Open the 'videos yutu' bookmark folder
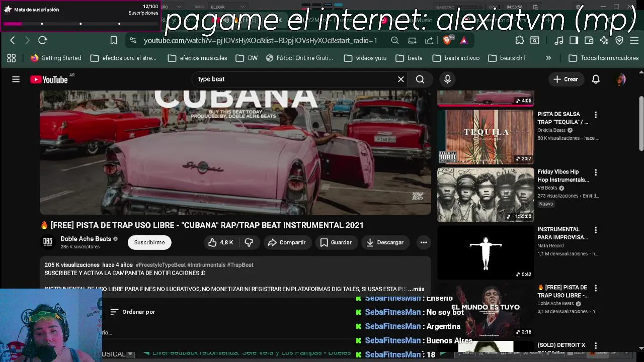This screenshot has width=644, height=362. click(x=365, y=58)
